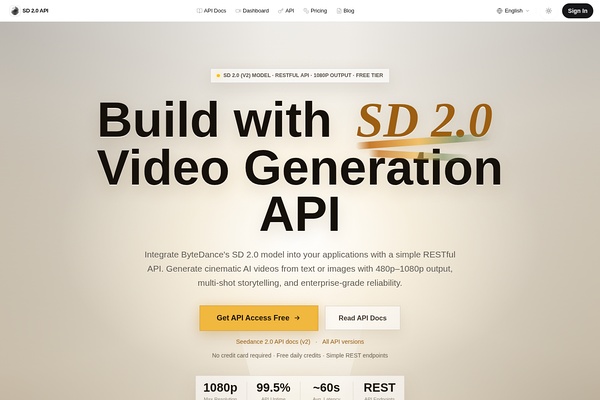Viewport: 600px width, 400px height.
Task: Click the No credit card required text
Action: [x=241, y=355]
